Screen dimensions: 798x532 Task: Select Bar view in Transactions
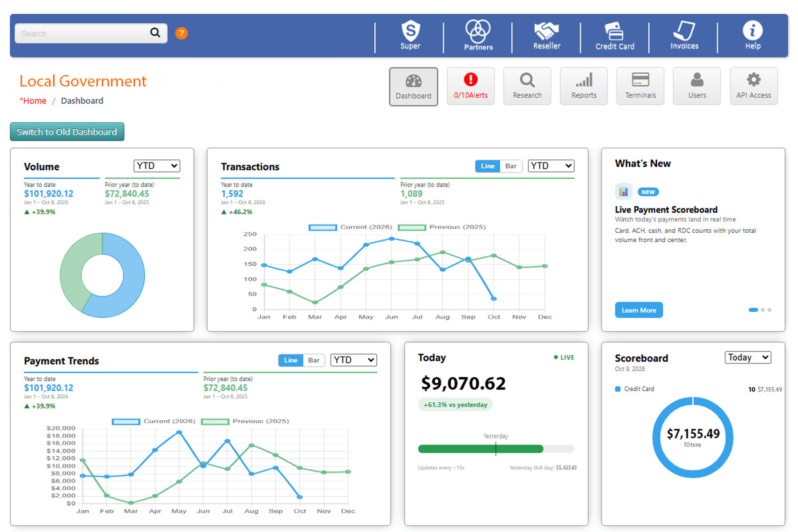(511, 166)
